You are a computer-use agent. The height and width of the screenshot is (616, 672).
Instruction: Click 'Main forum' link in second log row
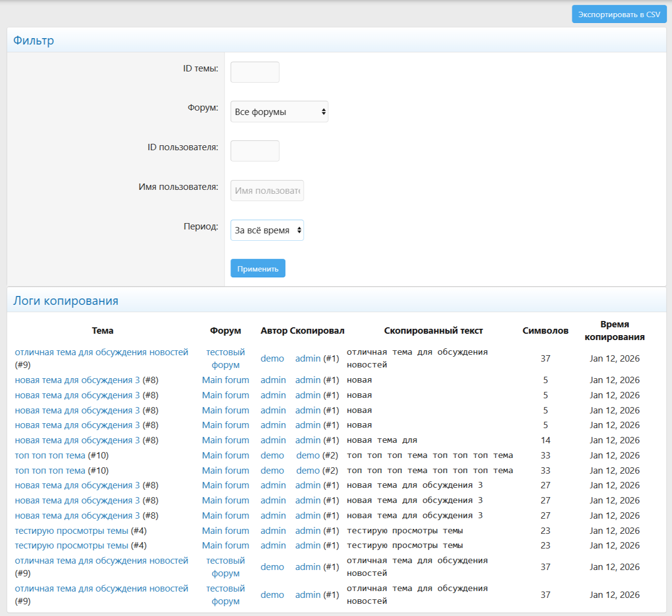(225, 380)
